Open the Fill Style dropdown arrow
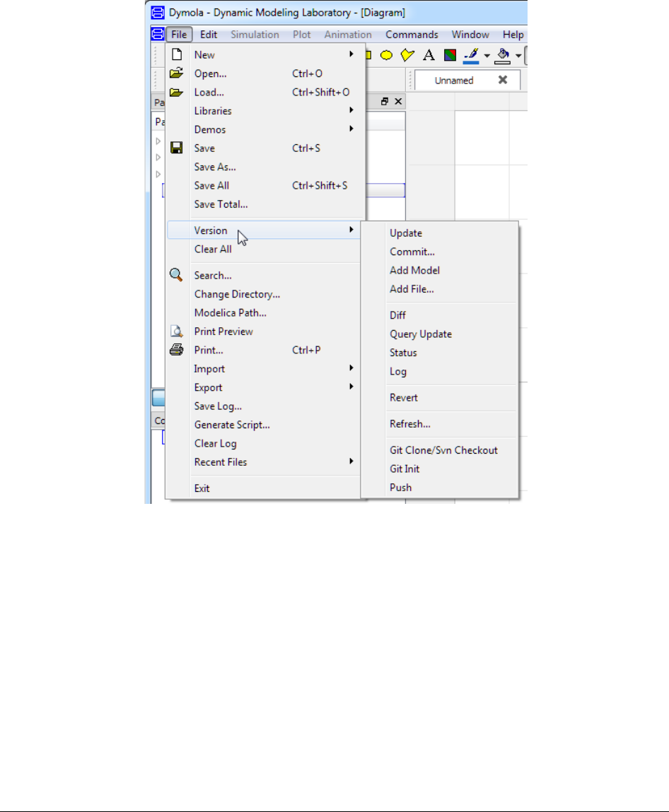 click(x=518, y=55)
